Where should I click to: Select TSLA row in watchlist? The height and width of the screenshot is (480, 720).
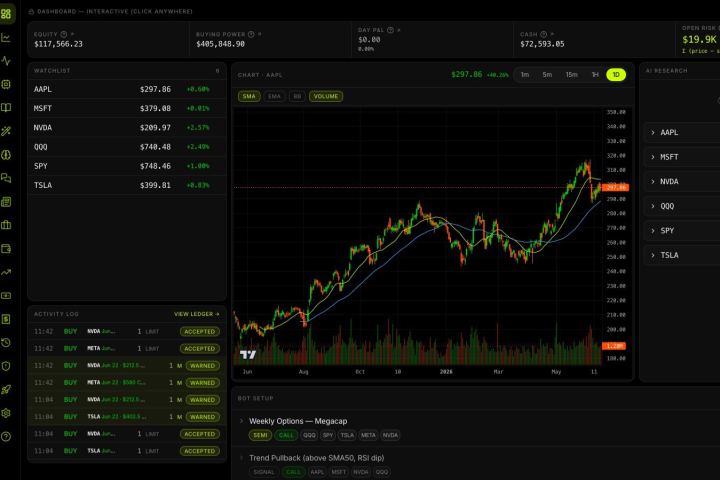[x=127, y=185]
